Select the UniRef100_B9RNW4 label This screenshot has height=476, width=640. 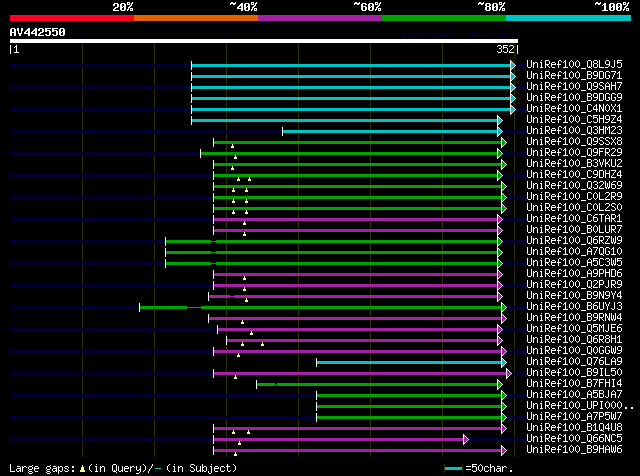tap(574, 318)
